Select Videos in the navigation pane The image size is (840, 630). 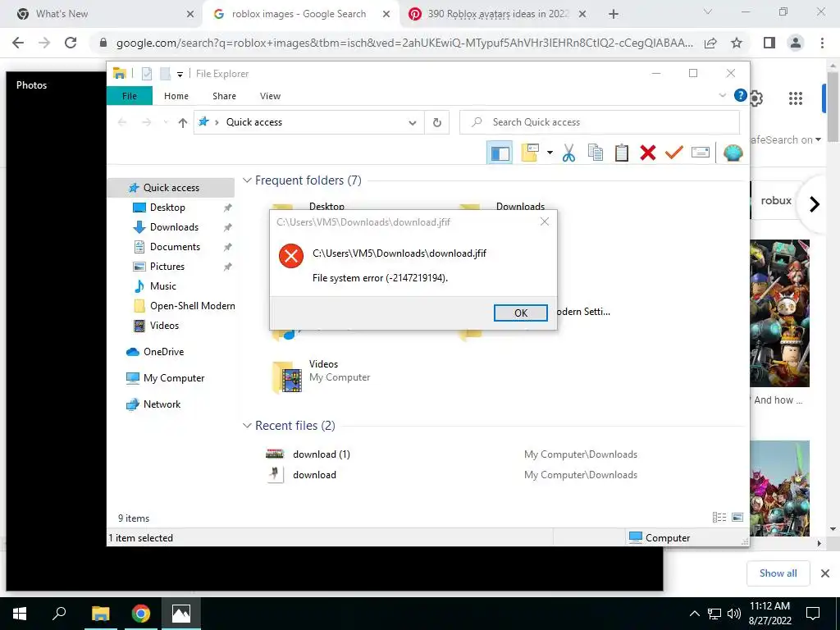tap(164, 326)
